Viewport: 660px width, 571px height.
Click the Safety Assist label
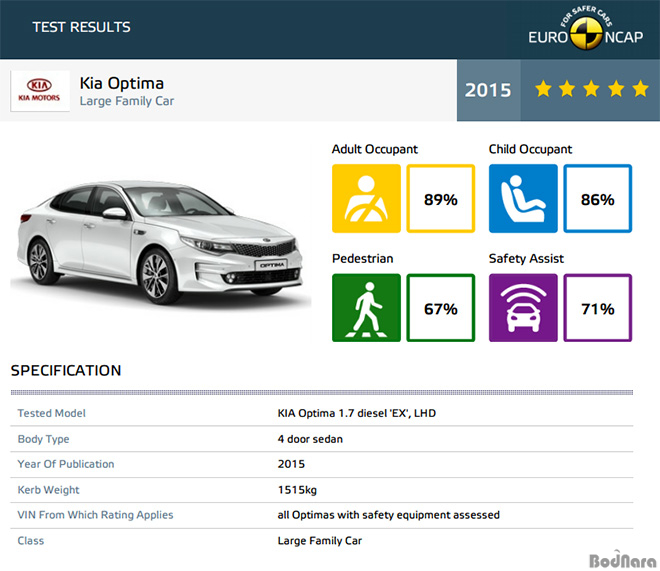click(x=526, y=258)
